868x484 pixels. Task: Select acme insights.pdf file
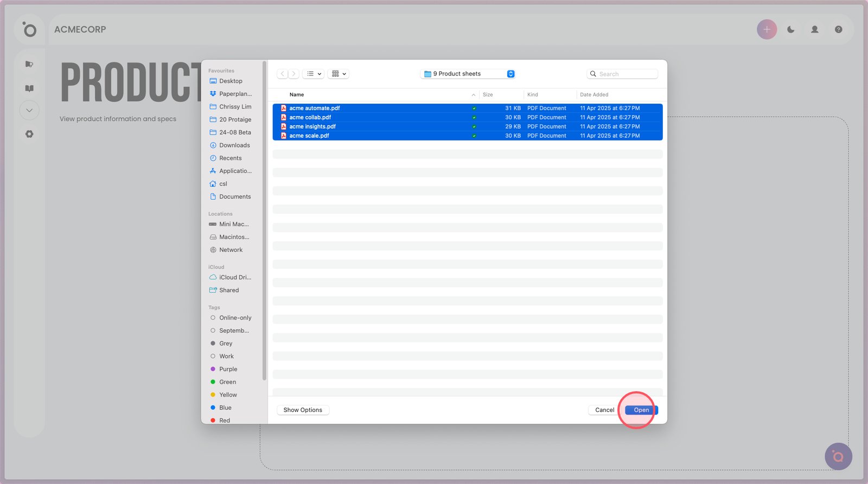pos(312,126)
